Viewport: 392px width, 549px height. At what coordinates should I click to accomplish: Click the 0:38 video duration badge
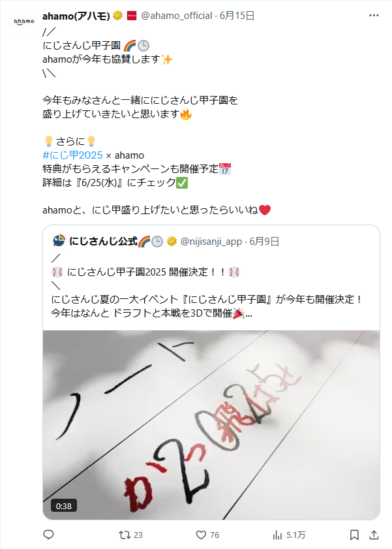[64, 506]
